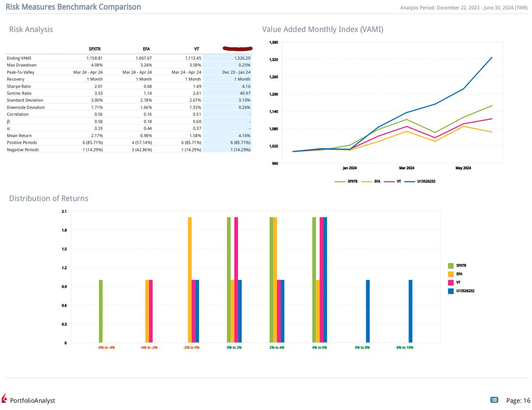Click the Jan 2024 x-axis label

pyautogui.click(x=350, y=168)
